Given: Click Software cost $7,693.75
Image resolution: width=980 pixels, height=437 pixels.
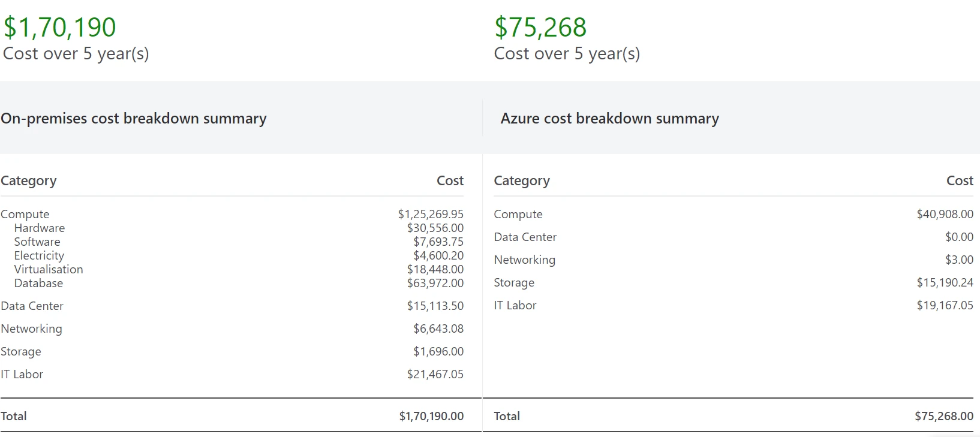Looking at the screenshot, I should tap(438, 242).
